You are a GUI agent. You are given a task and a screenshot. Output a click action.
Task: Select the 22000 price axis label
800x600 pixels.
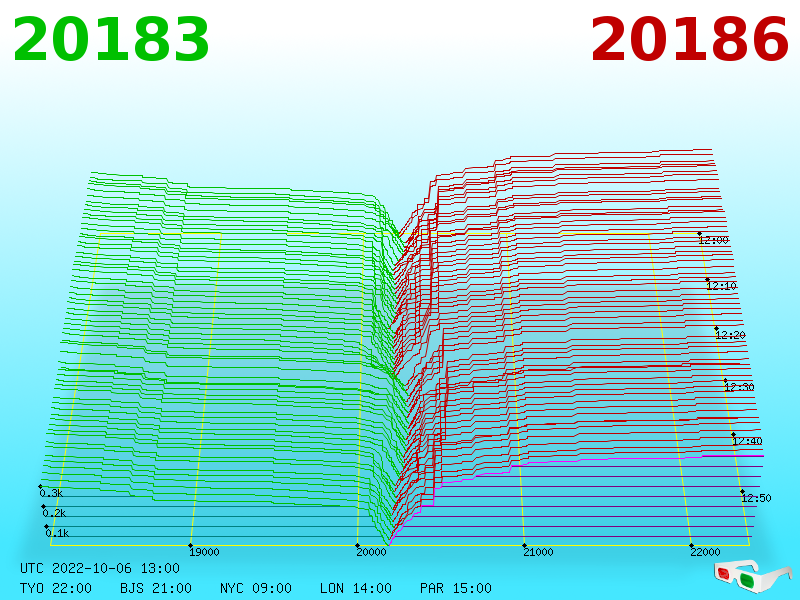coord(706,552)
